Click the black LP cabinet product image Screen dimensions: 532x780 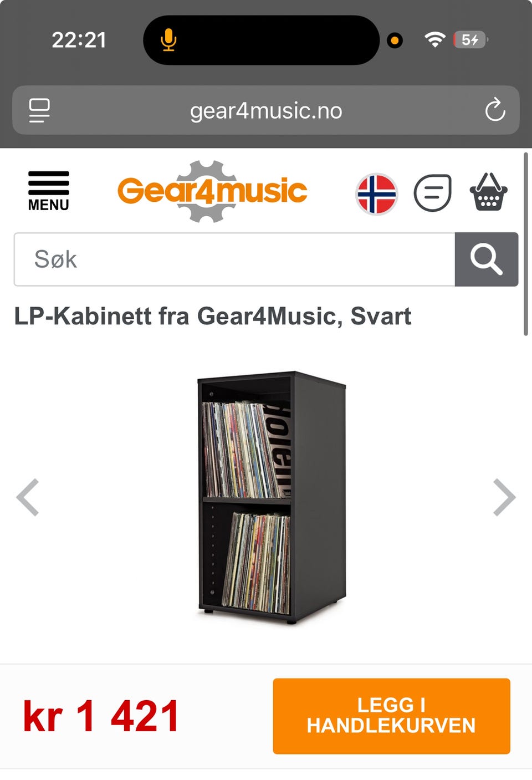272,498
